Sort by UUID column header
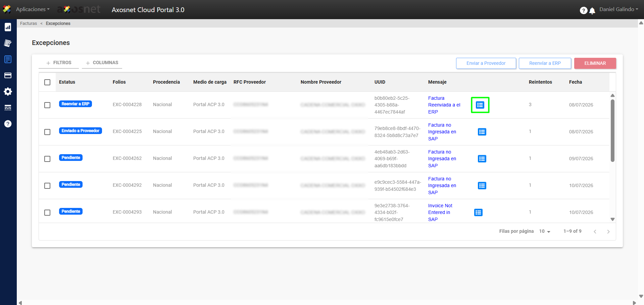 (x=380, y=82)
